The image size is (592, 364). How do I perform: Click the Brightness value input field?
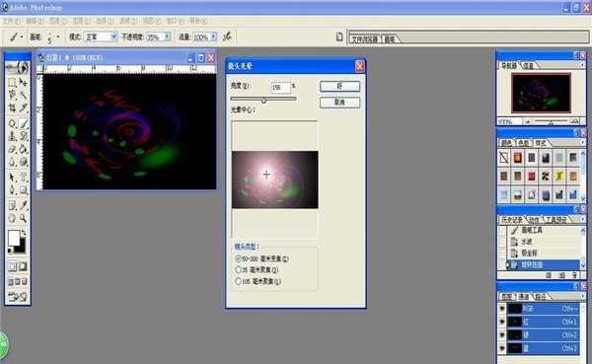(x=280, y=87)
